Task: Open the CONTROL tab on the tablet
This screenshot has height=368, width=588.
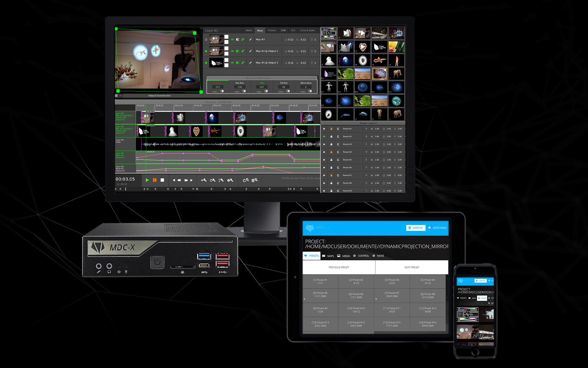Action: [361, 256]
